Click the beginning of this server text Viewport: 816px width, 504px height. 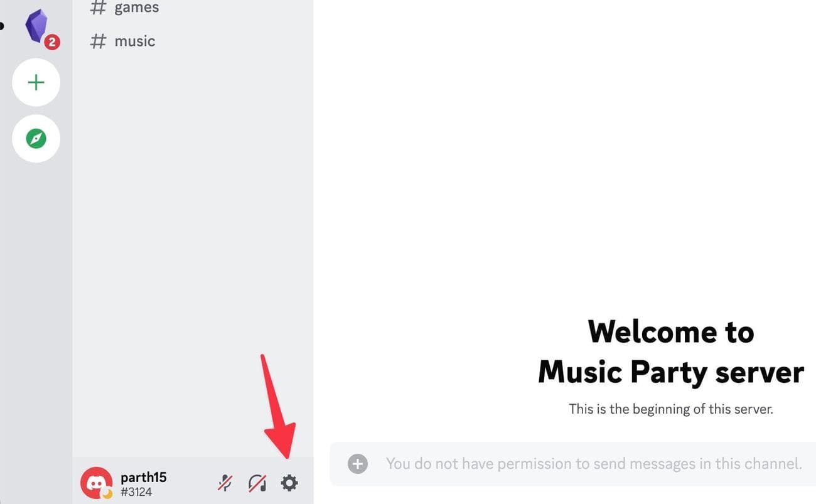(x=670, y=409)
